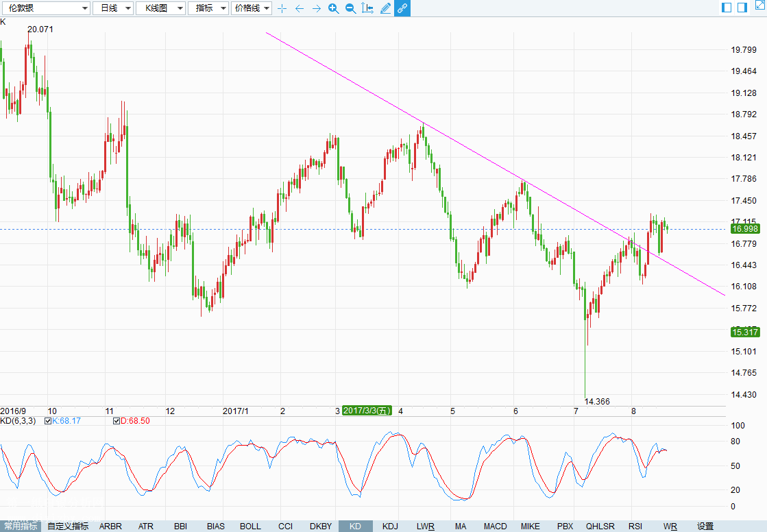Screen dimensions: 767x532
Task: Toggle the chain link icon
Action: [x=402, y=8]
